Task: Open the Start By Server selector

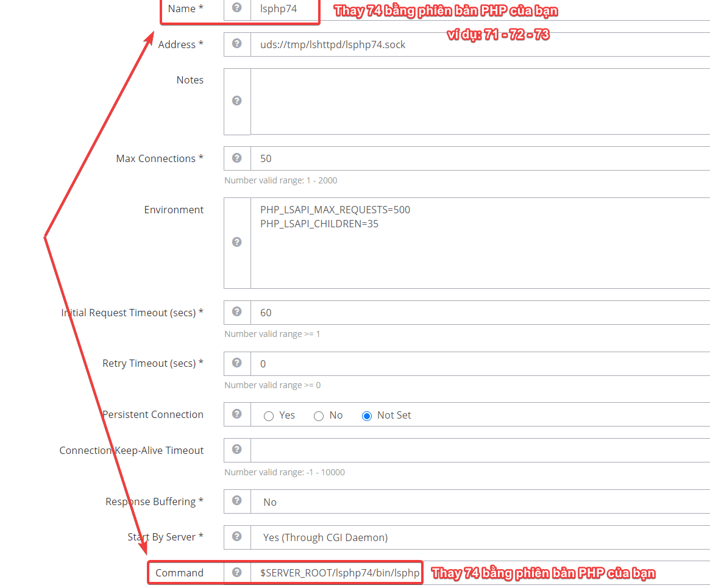Action: point(427,537)
